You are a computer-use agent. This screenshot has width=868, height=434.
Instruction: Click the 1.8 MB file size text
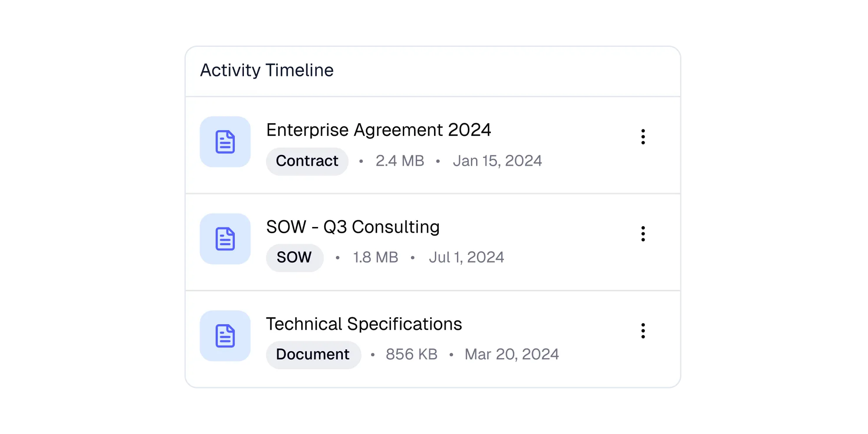[x=375, y=257]
